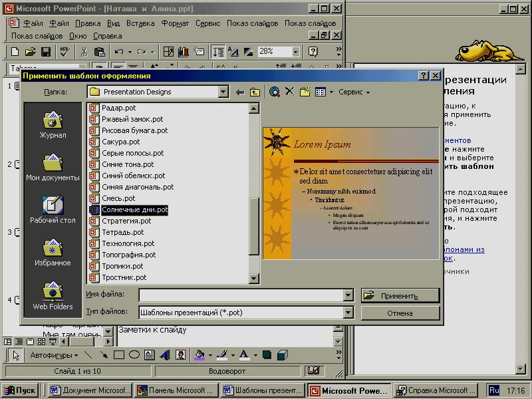This screenshot has width=532, height=399.
Task: Open the Справка menu
Action: (x=108, y=36)
